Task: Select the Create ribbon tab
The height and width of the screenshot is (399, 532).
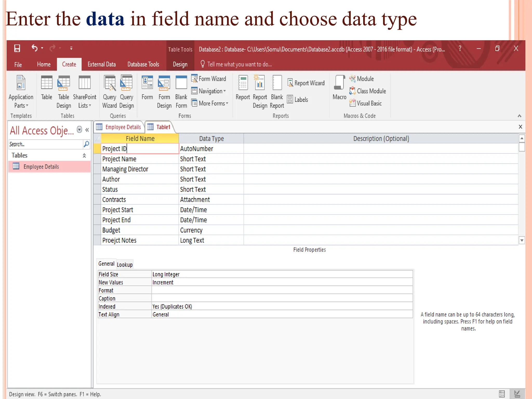Action: point(69,64)
